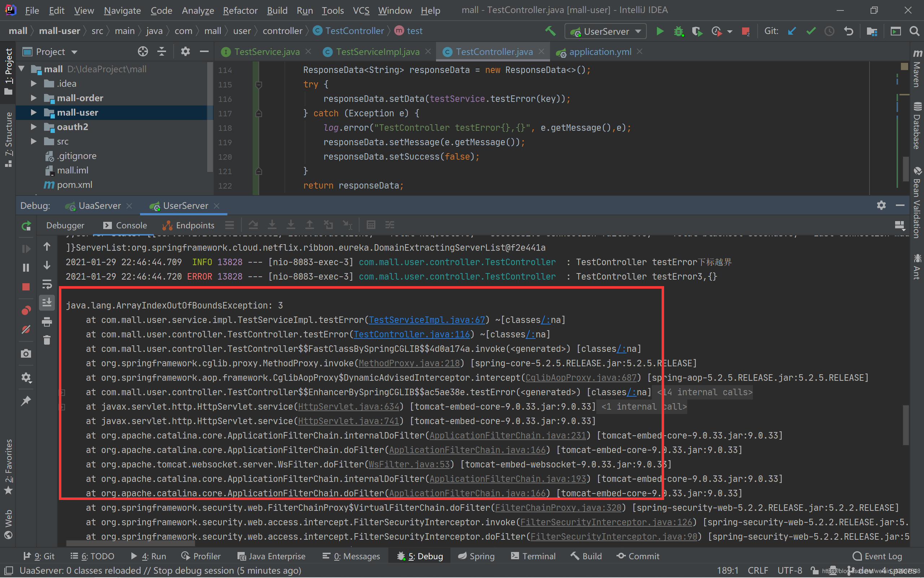The height and width of the screenshot is (578, 924).
Task: Fold the try block on line 115
Action: pyautogui.click(x=258, y=85)
